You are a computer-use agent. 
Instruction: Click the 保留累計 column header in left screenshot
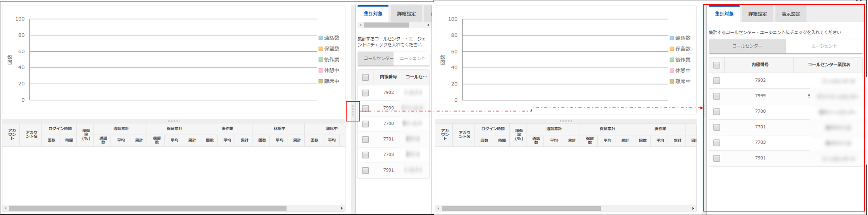(174, 128)
